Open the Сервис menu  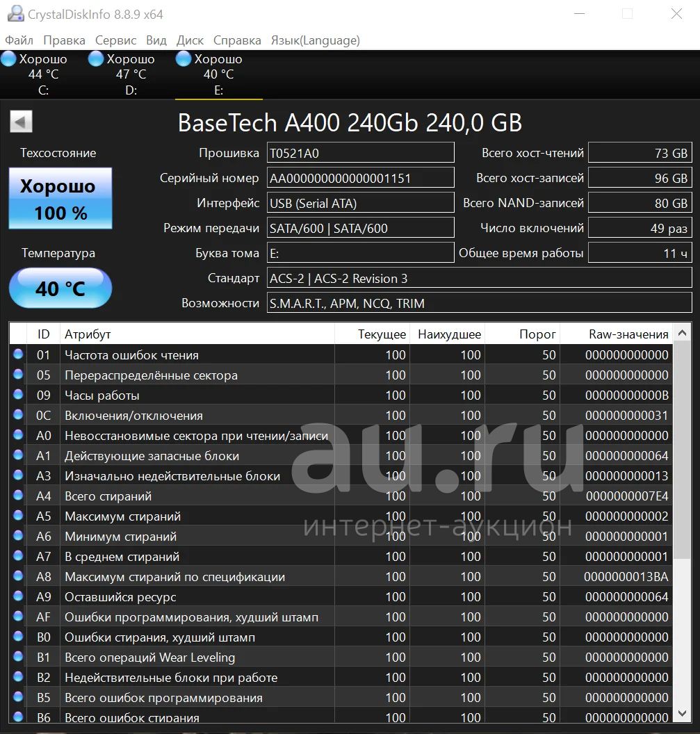pyautogui.click(x=115, y=40)
